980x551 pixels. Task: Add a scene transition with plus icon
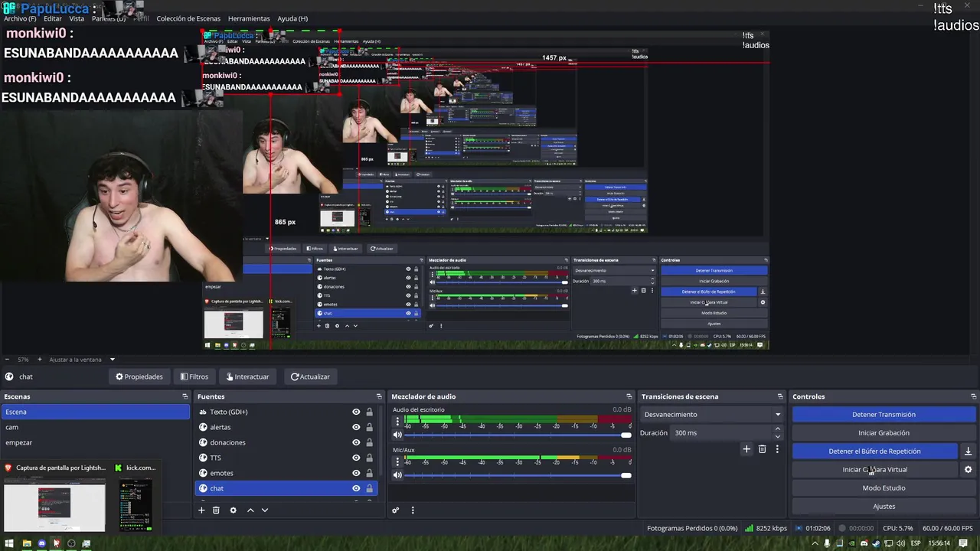746,449
